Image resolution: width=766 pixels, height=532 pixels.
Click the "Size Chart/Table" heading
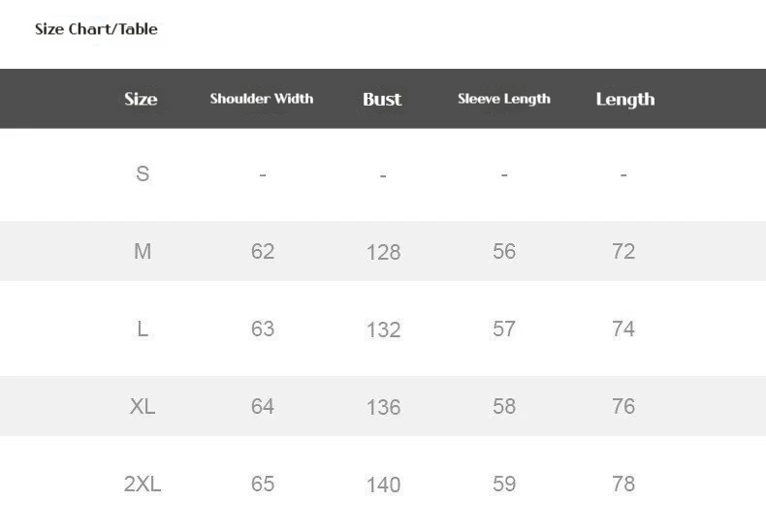point(96,29)
